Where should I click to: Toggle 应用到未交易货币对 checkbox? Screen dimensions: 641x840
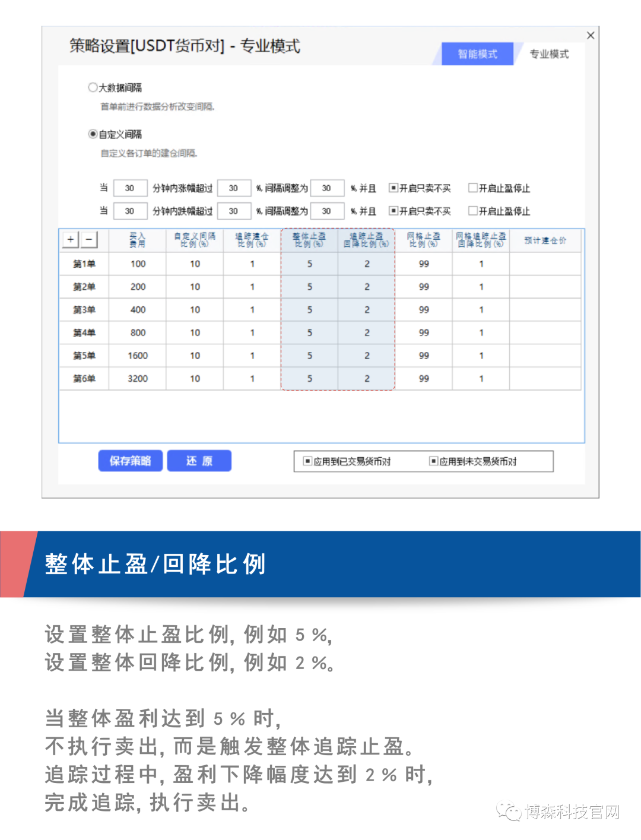(433, 461)
